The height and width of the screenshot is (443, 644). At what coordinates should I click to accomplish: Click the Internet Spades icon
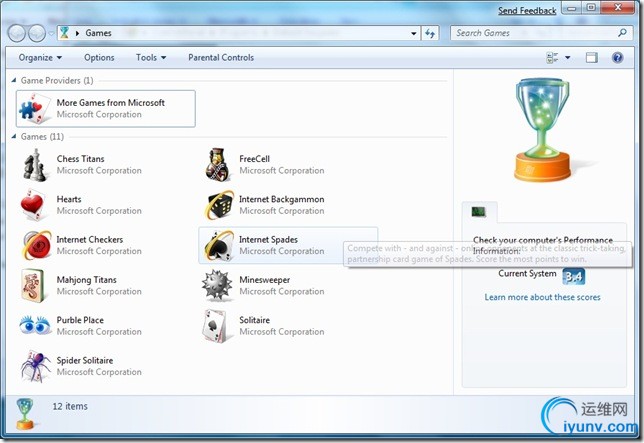[x=219, y=246]
